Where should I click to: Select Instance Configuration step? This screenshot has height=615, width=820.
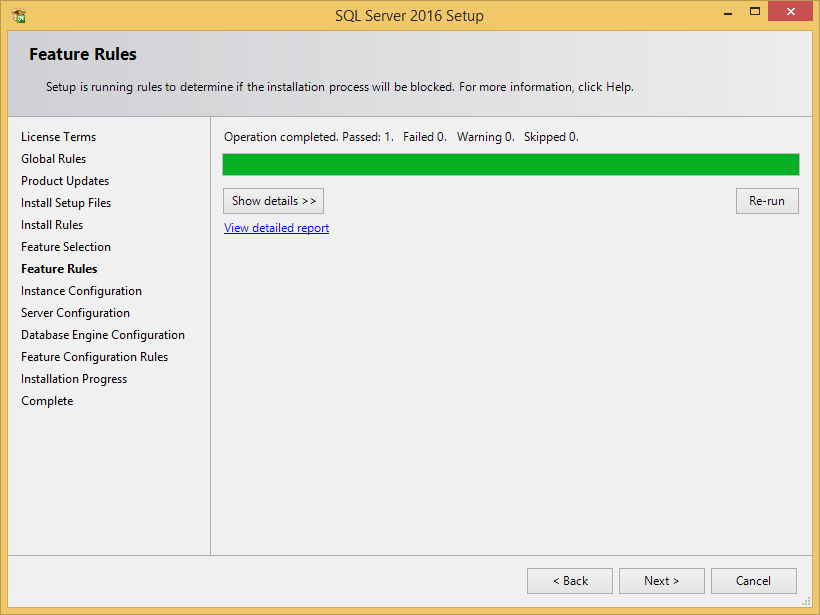[x=81, y=291]
